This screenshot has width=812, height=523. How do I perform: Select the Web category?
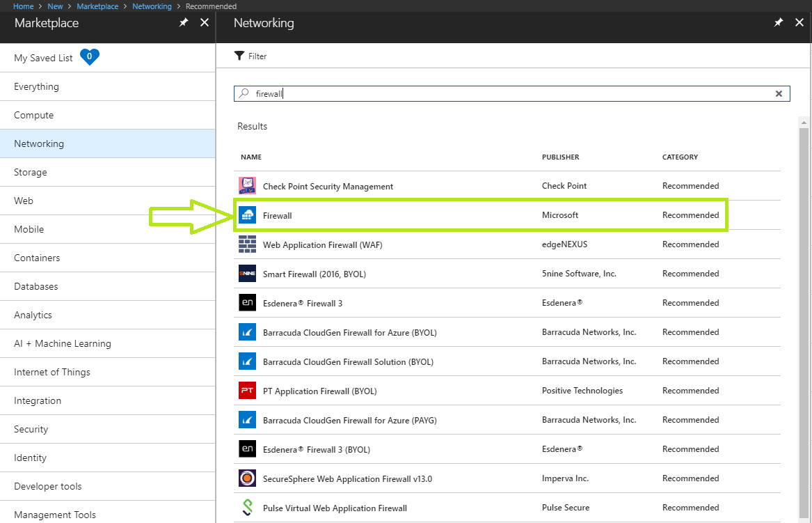(x=108, y=201)
